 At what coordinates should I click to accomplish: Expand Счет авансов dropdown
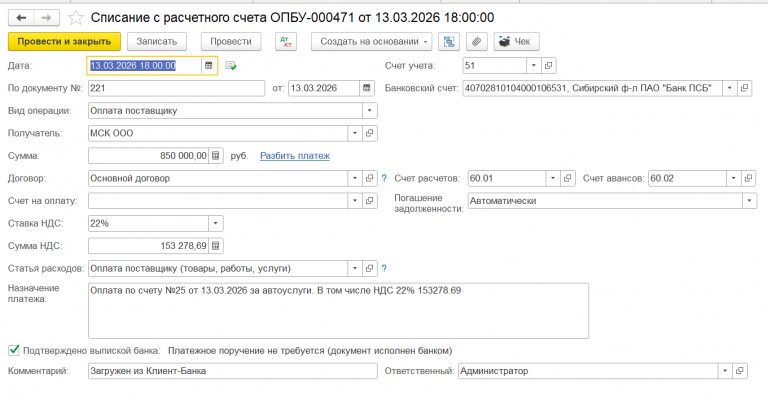click(x=734, y=178)
